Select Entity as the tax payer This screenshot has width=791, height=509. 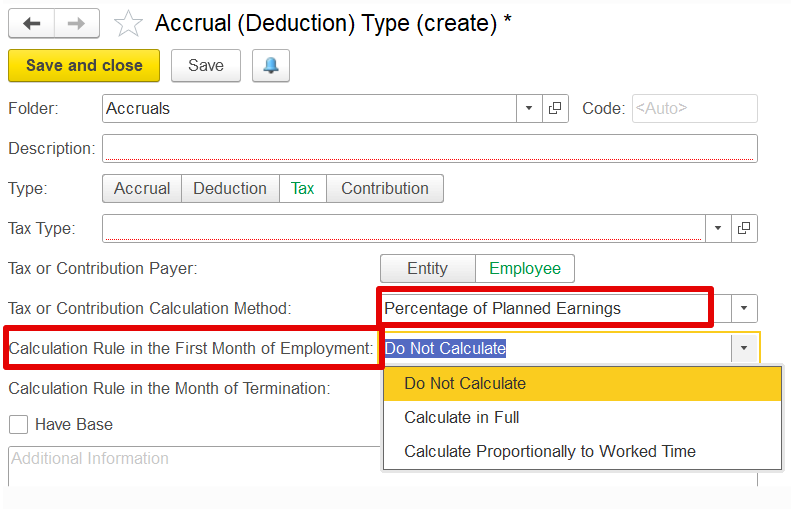pos(427,268)
